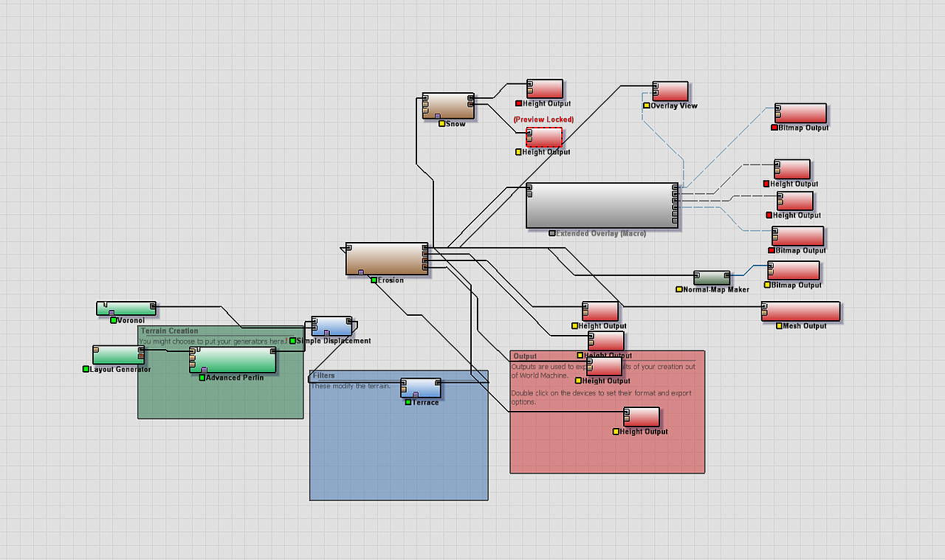Select the Advanced Perlin node
Viewport: 945px width, 560px height.
[x=233, y=360]
